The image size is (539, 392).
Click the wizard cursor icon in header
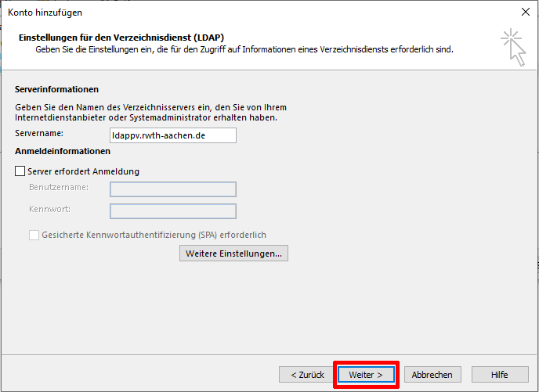pos(513,45)
